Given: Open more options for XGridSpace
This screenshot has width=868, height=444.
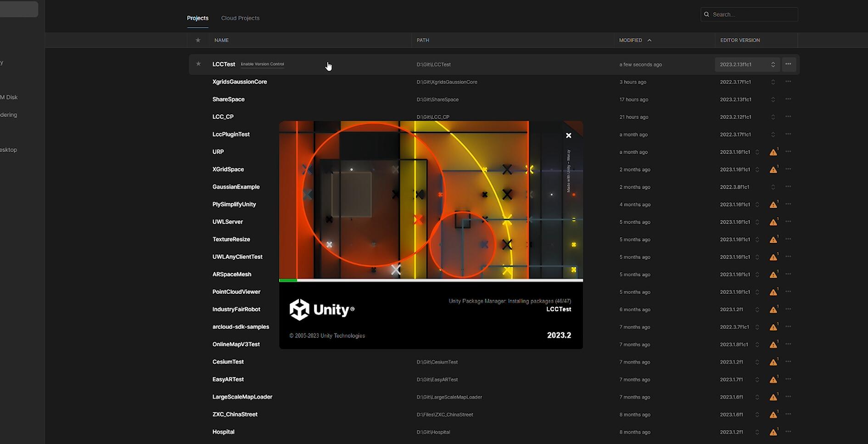Looking at the screenshot, I should [x=788, y=169].
